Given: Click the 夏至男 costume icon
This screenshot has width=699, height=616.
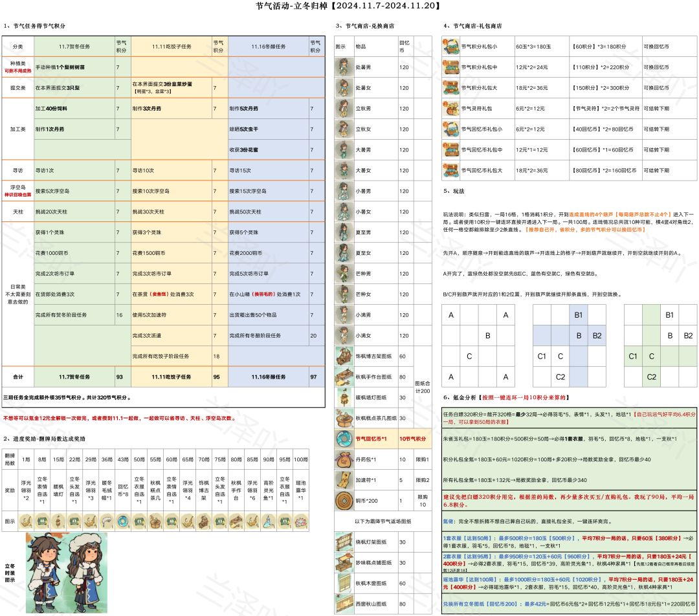Looking at the screenshot, I should (x=344, y=232).
